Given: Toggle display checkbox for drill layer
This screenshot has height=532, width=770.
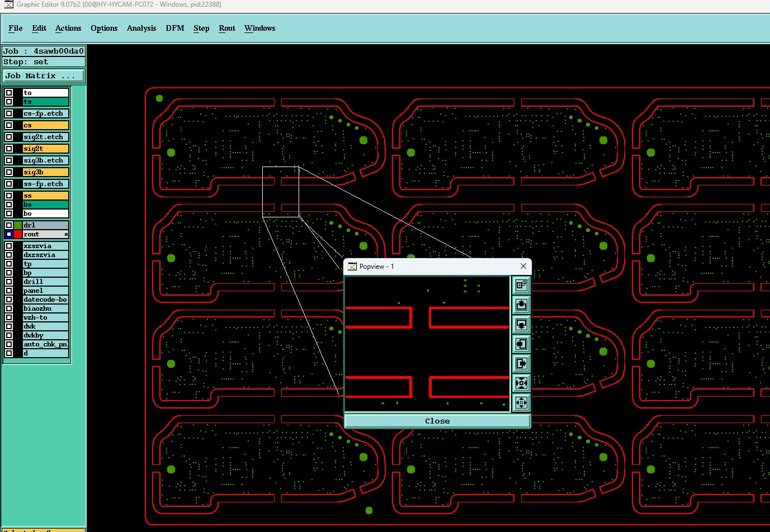Looking at the screenshot, I should (x=9, y=282).
